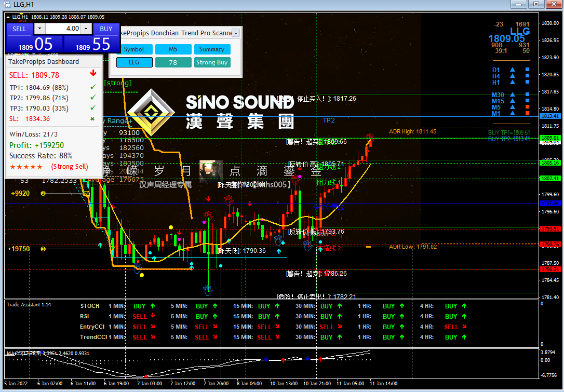
Task: Click the +9920 profit label on chart
Action: pyautogui.click(x=20, y=194)
